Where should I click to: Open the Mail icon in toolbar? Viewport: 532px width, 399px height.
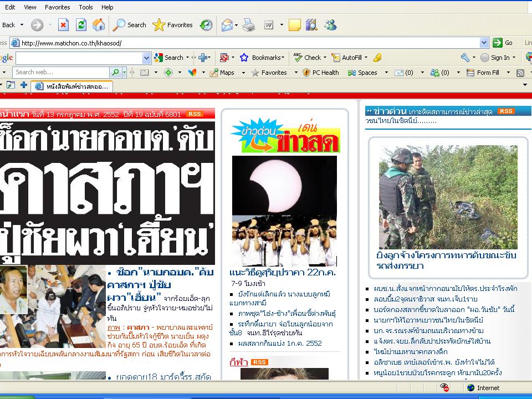[x=227, y=25]
